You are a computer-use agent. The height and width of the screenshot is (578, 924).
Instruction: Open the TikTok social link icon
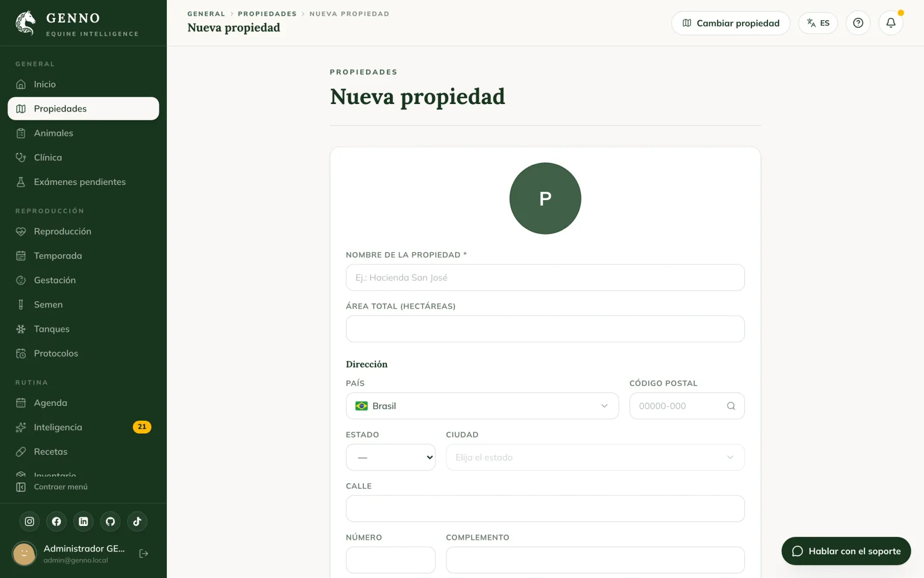137,521
